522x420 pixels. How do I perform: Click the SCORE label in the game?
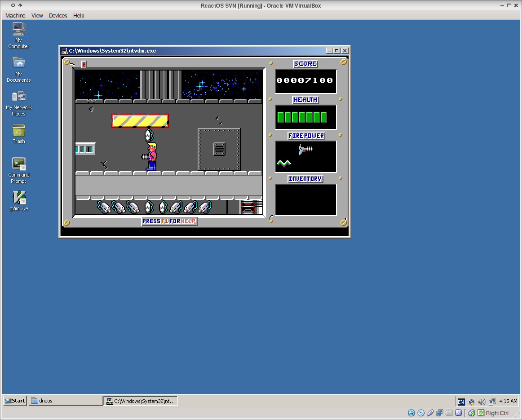click(305, 64)
